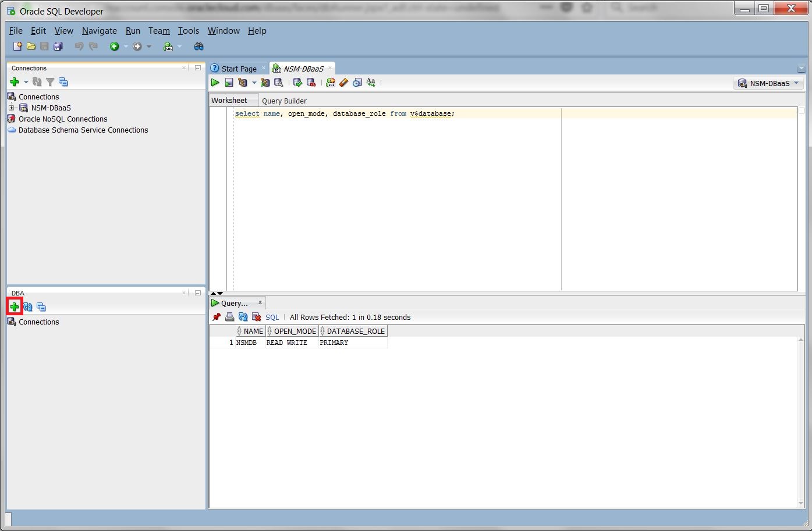
Task: Execute the worksheet as a script
Action: [x=229, y=83]
